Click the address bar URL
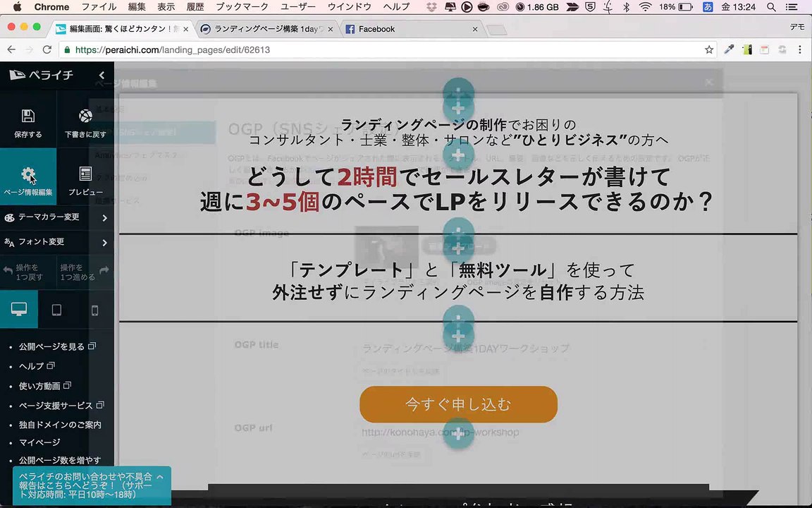 [x=173, y=50]
